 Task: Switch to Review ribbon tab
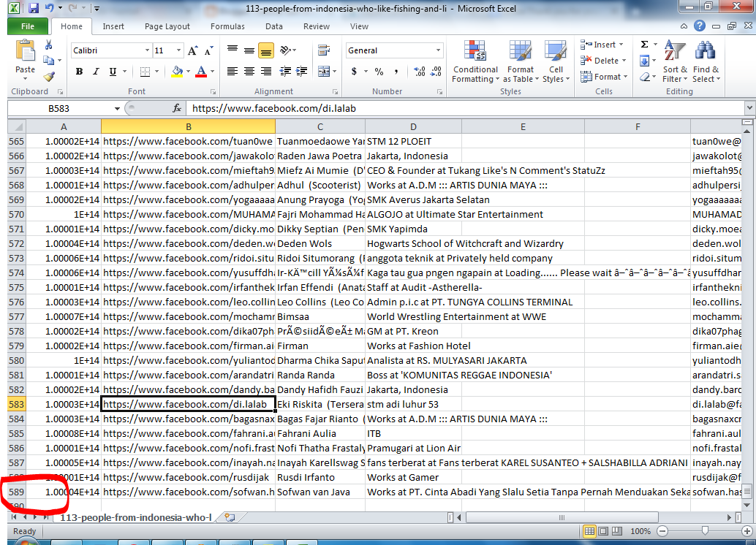pyautogui.click(x=317, y=26)
